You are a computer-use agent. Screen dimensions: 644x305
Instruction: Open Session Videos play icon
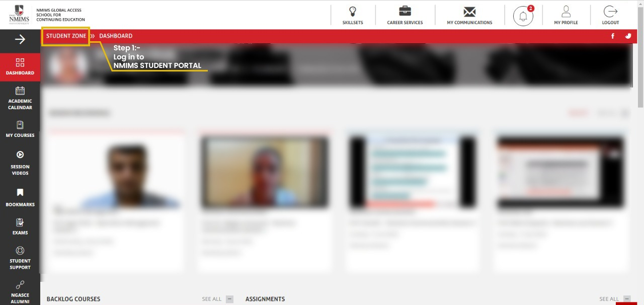click(20, 155)
